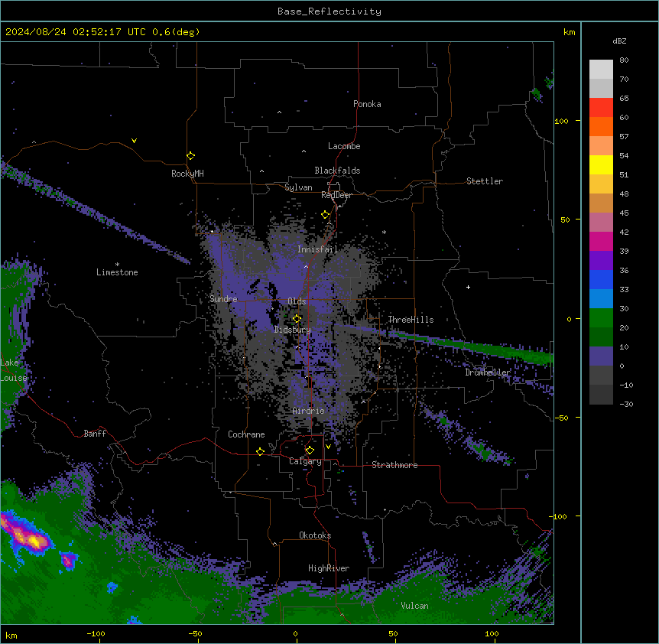Click the Stettler label
The width and height of the screenshot is (659, 644).
click(485, 181)
